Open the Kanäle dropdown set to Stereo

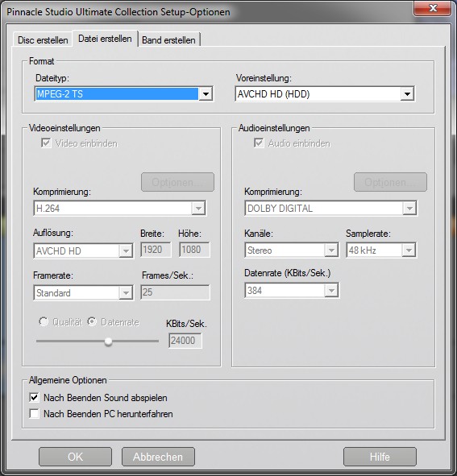tap(292, 250)
